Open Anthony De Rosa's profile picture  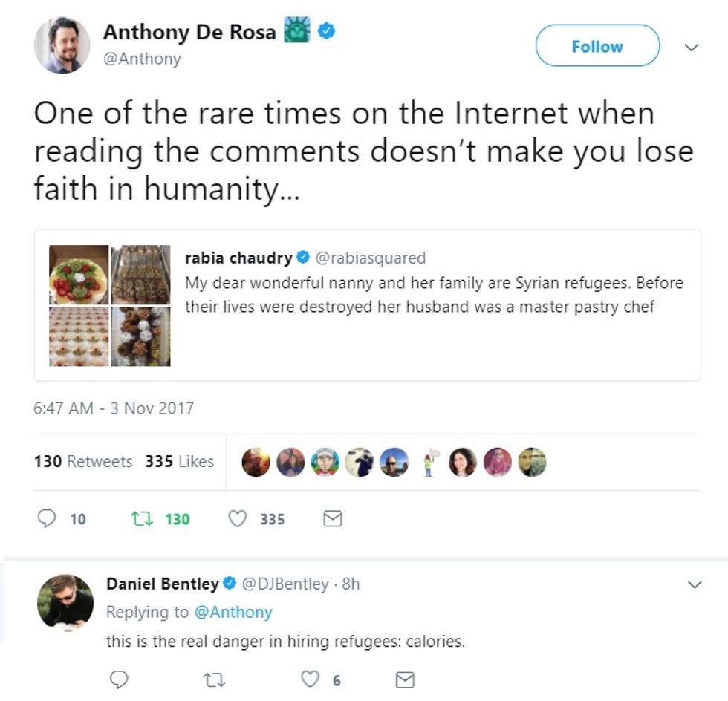tap(62, 45)
